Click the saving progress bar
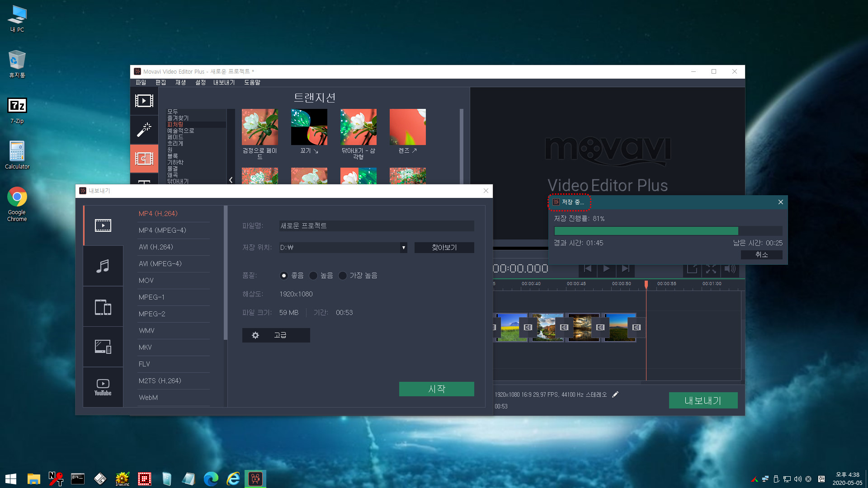The width and height of the screenshot is (868, 488). click(668, 231)
